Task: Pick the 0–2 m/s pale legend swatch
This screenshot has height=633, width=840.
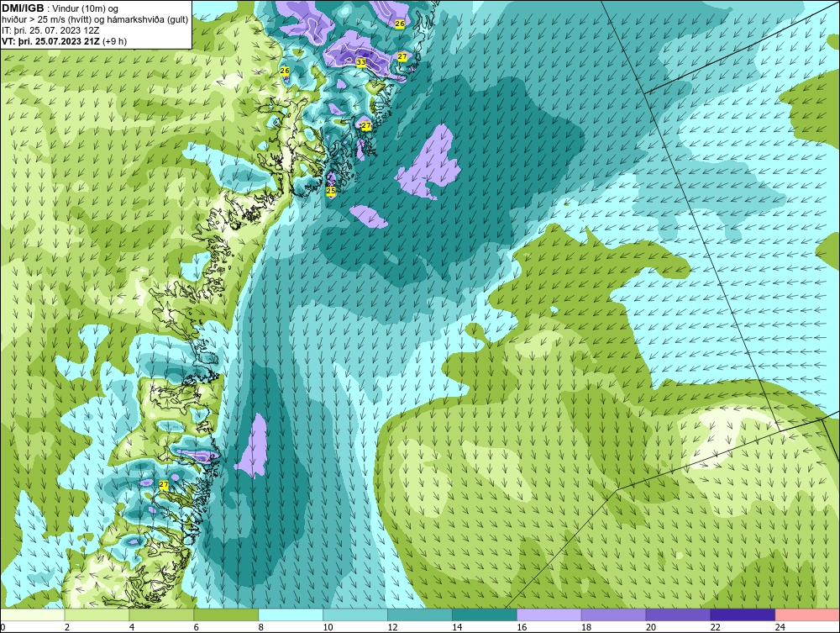Action: click(32, 615)
